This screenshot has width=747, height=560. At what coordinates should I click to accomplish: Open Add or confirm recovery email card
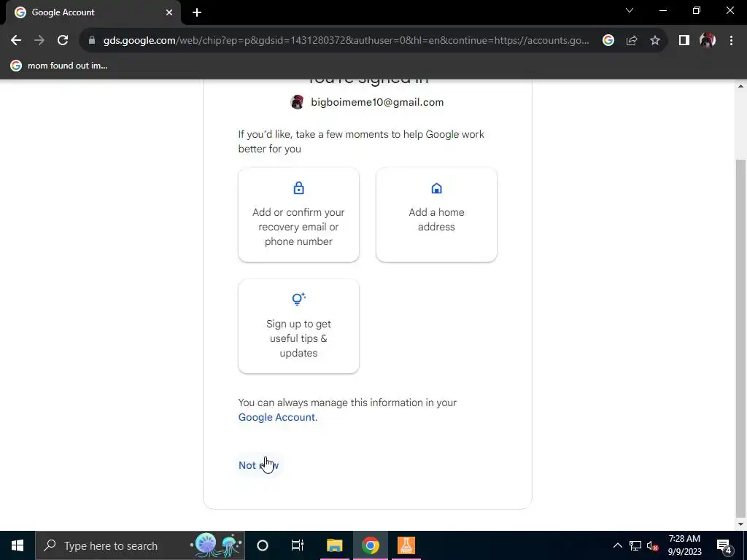pyautogui.click(x=298, y=214)
